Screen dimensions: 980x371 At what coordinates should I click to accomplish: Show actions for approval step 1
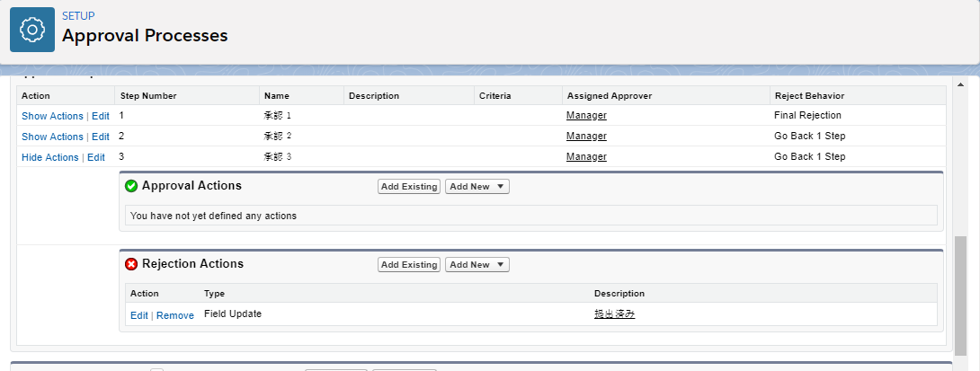(52, 116)
